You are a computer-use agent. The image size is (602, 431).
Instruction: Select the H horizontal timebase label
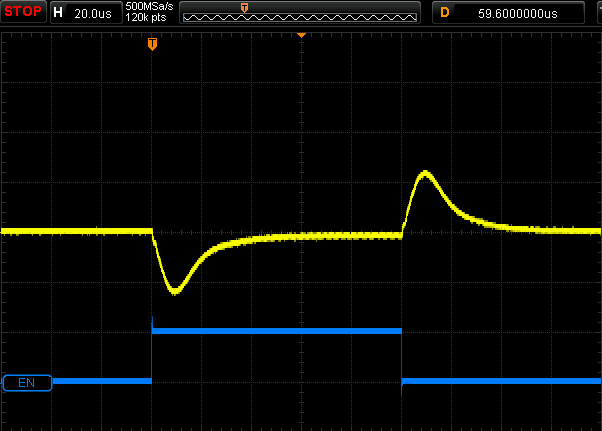click(x=58, y=13)
